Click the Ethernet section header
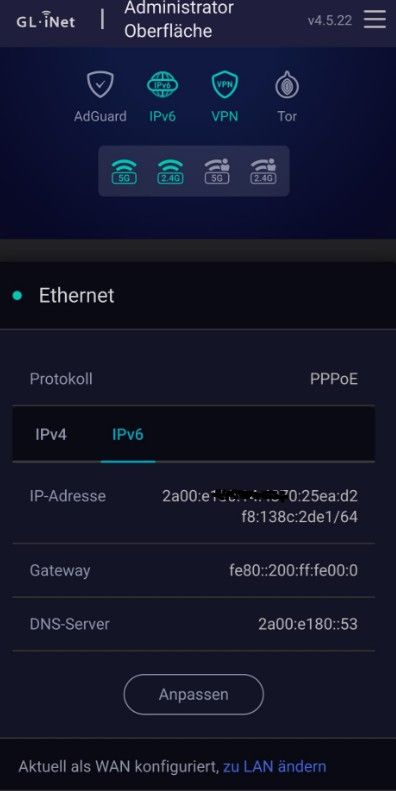Viewport: 396px width, 791px height. pos(198,296)
